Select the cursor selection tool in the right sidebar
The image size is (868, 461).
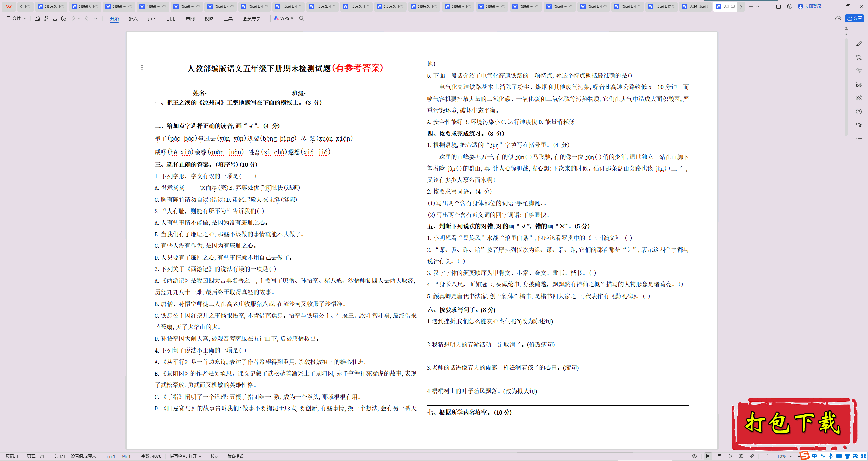(x=859, y=57)
